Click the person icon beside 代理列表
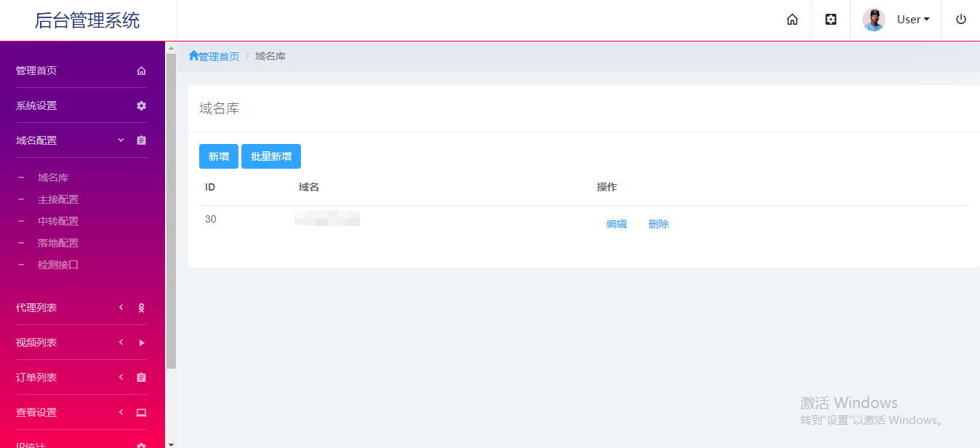The image size is (980, 448). click(142, 308)
